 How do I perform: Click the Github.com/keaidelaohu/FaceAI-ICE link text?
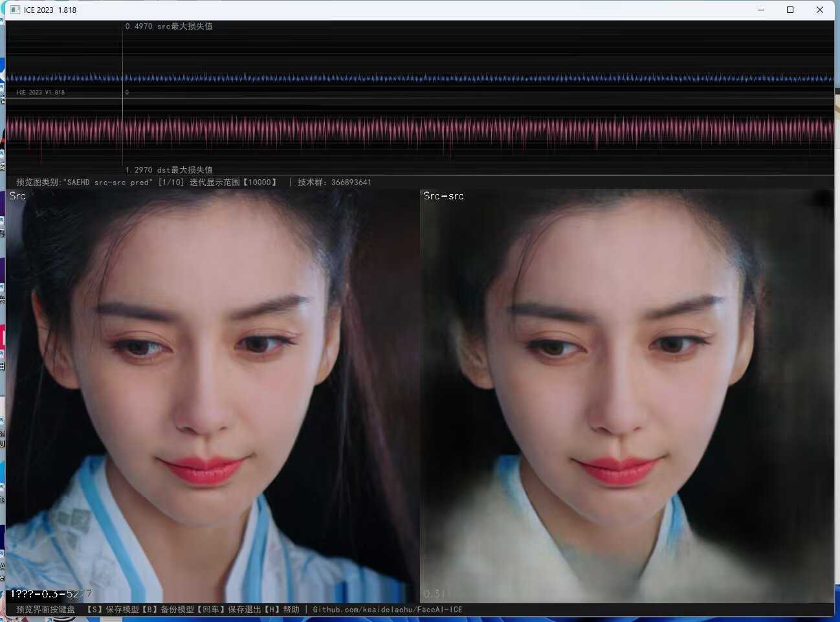pos(387,610)
